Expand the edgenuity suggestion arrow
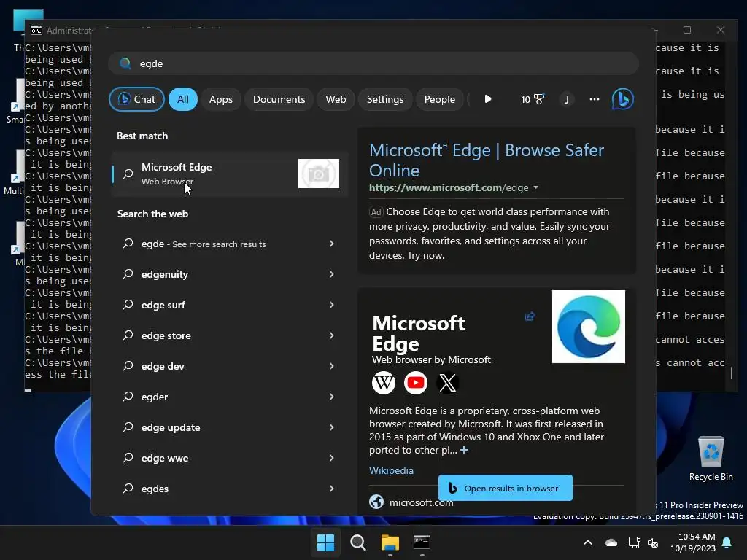 tap(332, 274)
